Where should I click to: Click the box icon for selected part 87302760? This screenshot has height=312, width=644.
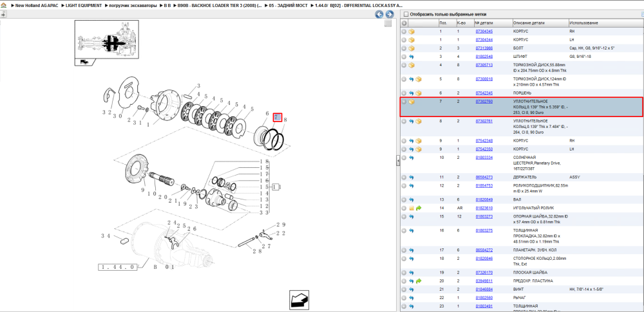pyautogui.click(x=412, y=102)
